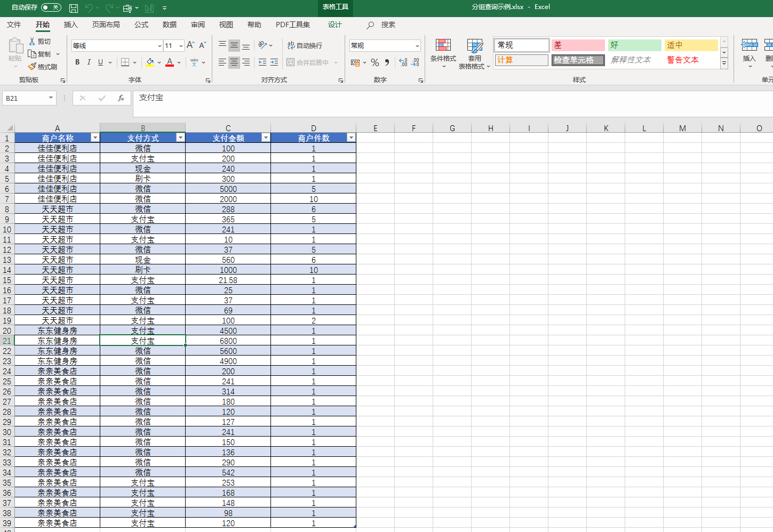Activate the Format Painter (格式刷)
773x532 pixels.
click(32, 67)
